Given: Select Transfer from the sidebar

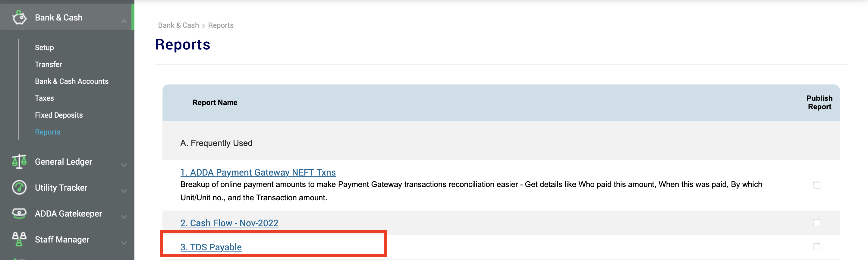Looking at the screenshot, I should coord(48,64).
